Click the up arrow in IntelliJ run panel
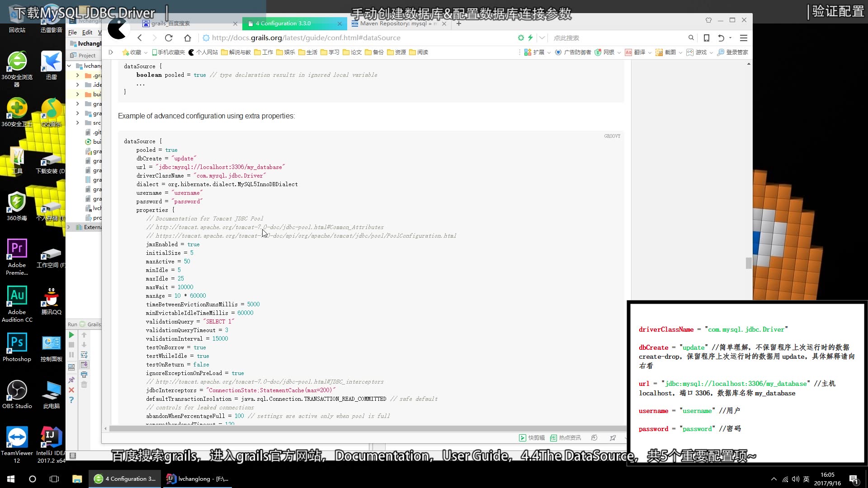 coord(84,335)
